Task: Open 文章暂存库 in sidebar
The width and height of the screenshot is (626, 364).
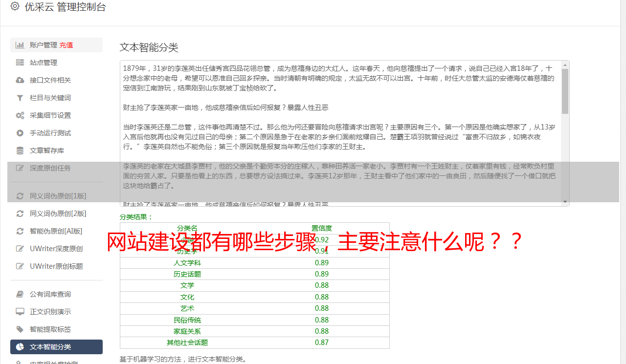Action: click(56, 150)
